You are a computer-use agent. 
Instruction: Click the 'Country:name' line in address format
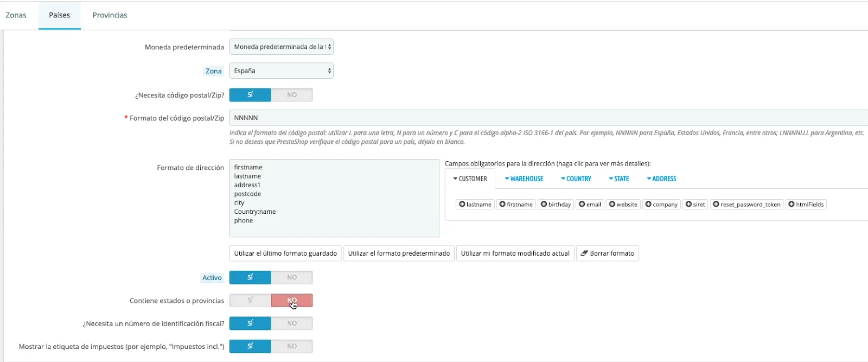[x=255, y=212]
